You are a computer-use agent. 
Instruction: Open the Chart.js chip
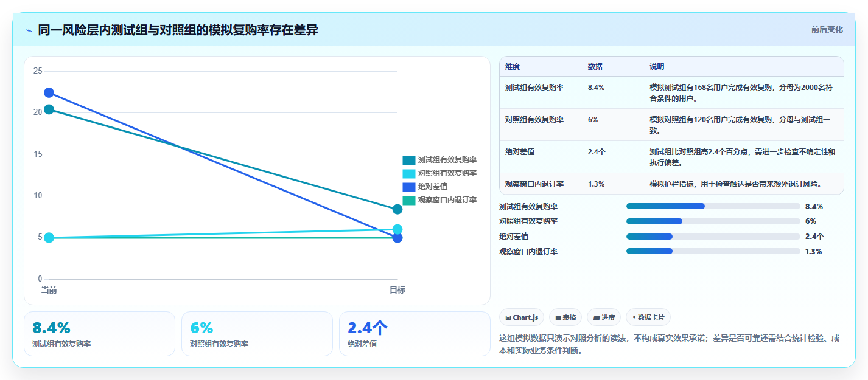pyautogui.click(x=522, y=317)
